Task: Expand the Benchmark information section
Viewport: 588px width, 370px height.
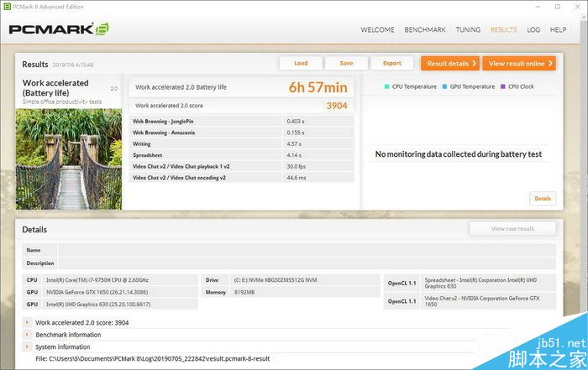Action: [x=27, y=335]
